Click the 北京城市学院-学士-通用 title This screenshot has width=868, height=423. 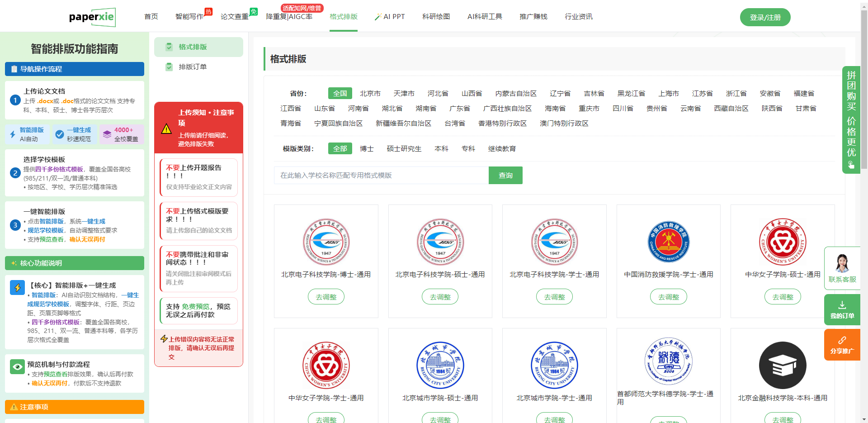click(x=554, y=398)
